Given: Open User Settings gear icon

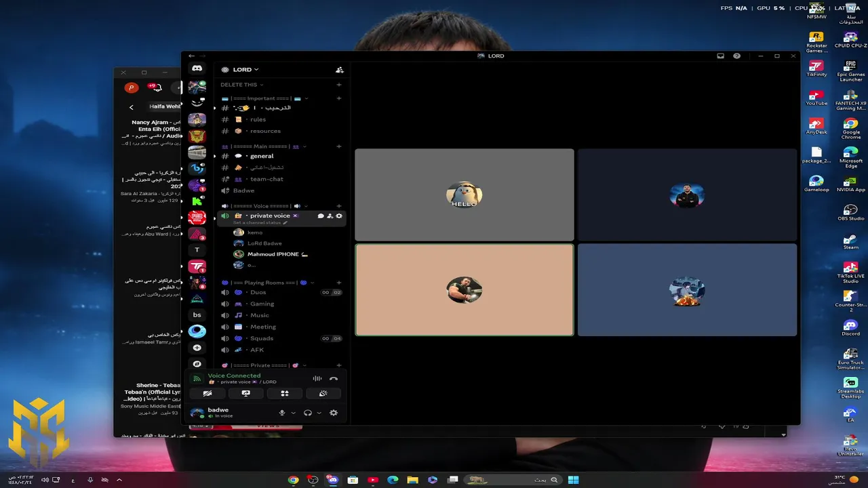Looking at the screenshot, I should (x=334, y=413).
